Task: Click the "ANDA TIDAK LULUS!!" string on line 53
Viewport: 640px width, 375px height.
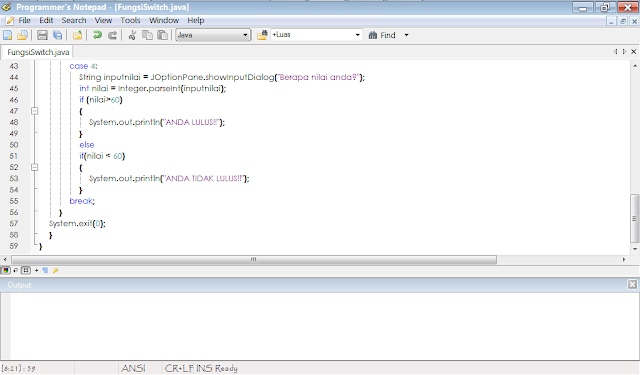Action: coord(204,179)
